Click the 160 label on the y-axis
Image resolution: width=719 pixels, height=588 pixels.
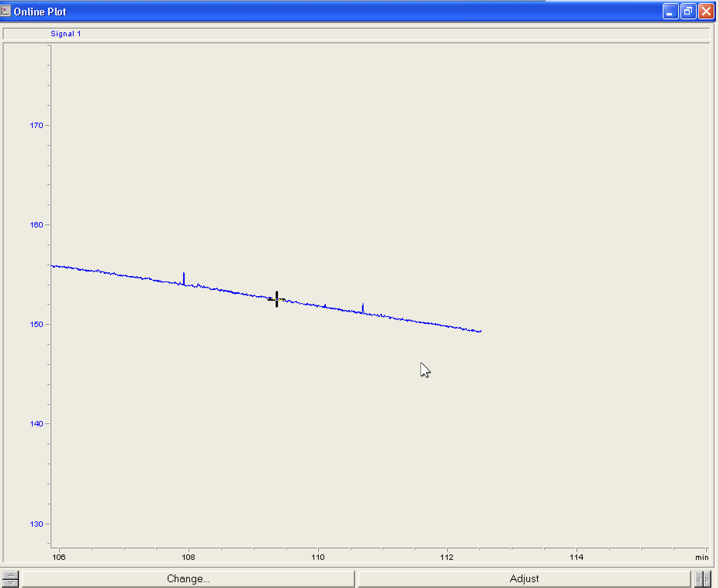pos(37,225)
